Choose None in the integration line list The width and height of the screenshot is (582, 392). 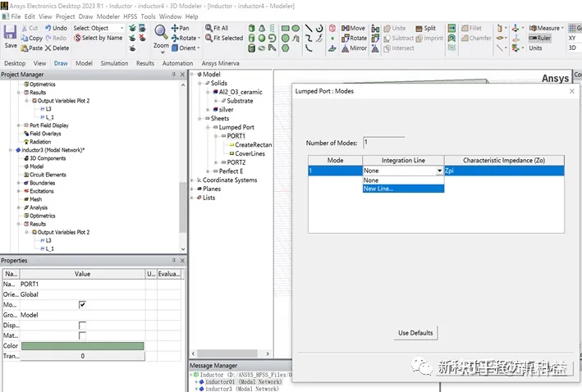click(403, 180)
